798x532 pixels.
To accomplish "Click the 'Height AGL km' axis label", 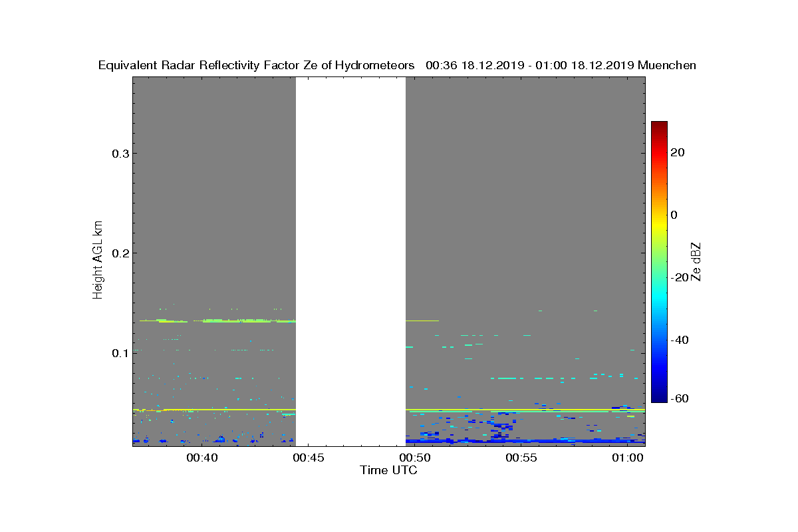I will coord(98,261).
